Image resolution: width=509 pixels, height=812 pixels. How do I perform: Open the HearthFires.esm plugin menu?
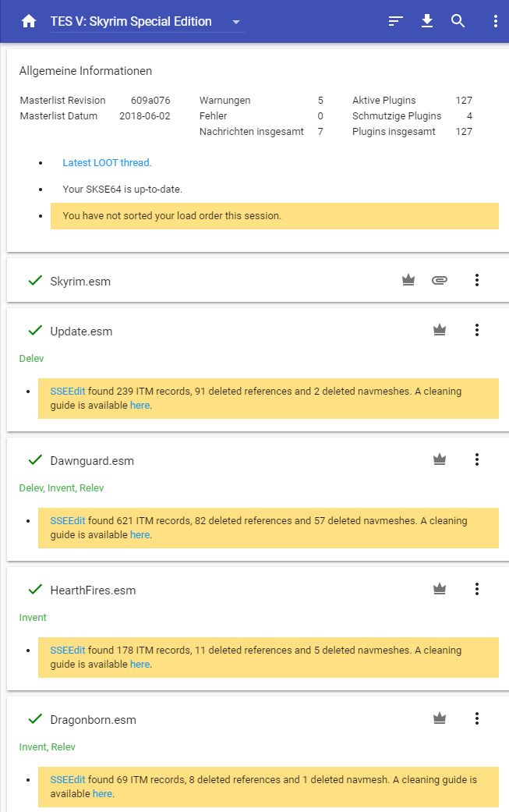(477, 590)
